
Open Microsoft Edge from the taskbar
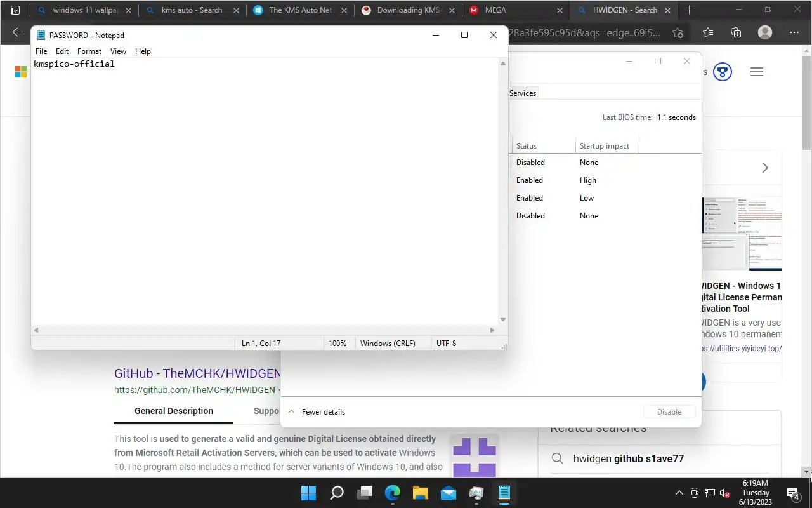[393, 493]
